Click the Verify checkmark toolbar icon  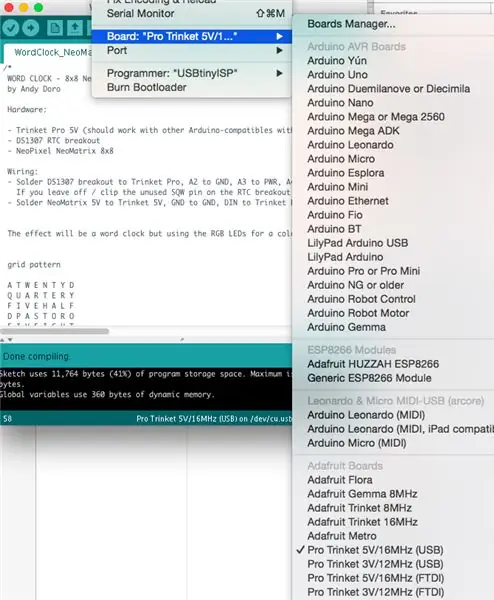10,28
